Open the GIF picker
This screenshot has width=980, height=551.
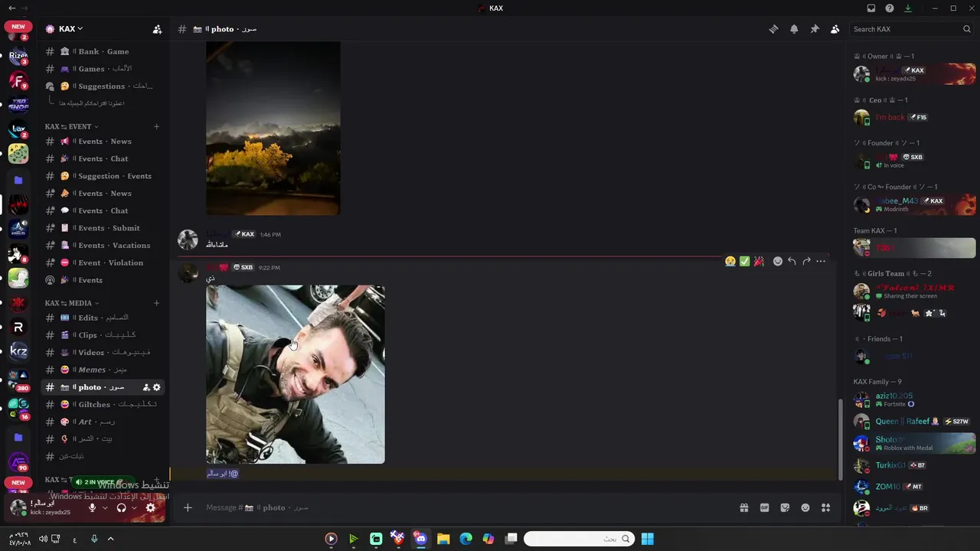pos(764,507)
